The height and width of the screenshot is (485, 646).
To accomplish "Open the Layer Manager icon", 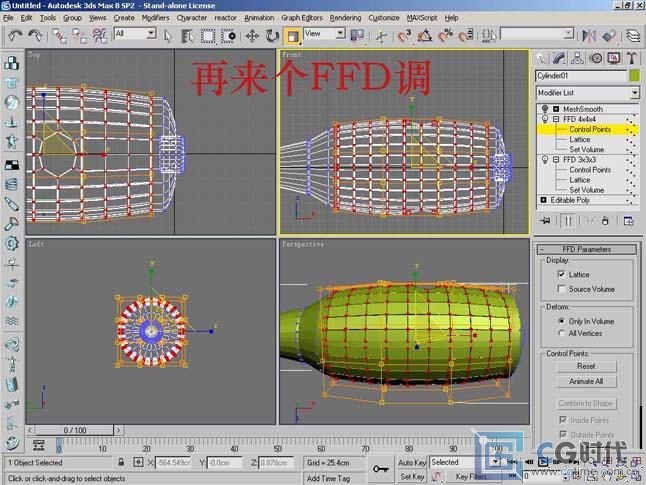I will coord(633,36).
